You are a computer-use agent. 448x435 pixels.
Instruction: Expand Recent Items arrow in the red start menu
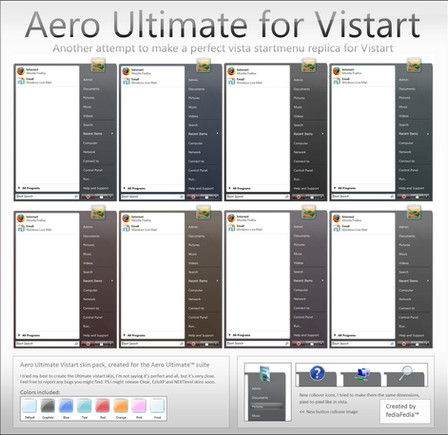tap(112, 281)
